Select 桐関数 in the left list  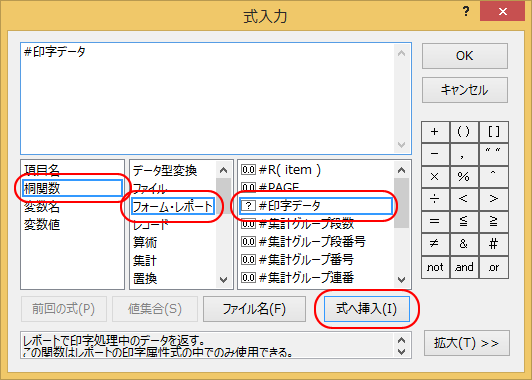pos(72,188)
